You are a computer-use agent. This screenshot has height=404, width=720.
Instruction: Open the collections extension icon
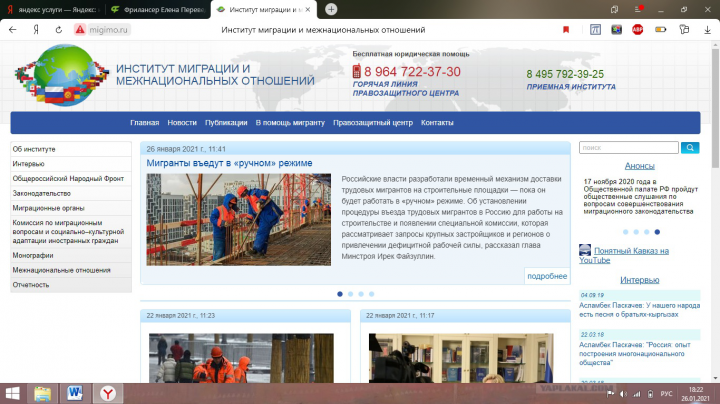coord(684,30)
